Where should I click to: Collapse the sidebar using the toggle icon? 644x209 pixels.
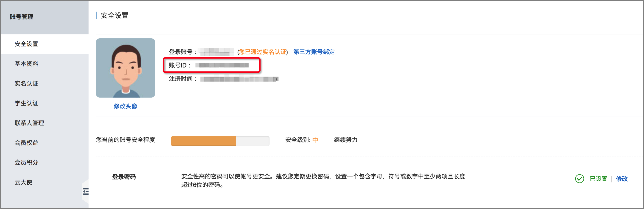pos(86,191)
